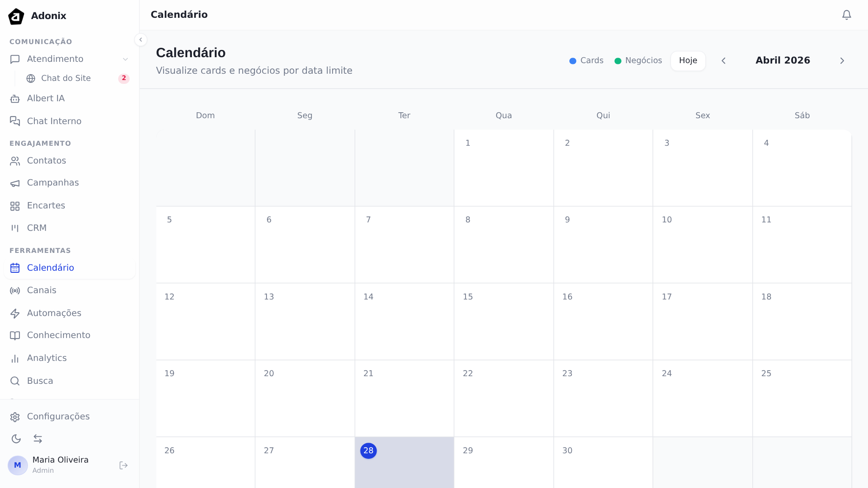Toggle dark mode with moon icon
Screen dimensions: 868x488
[16, 439]
